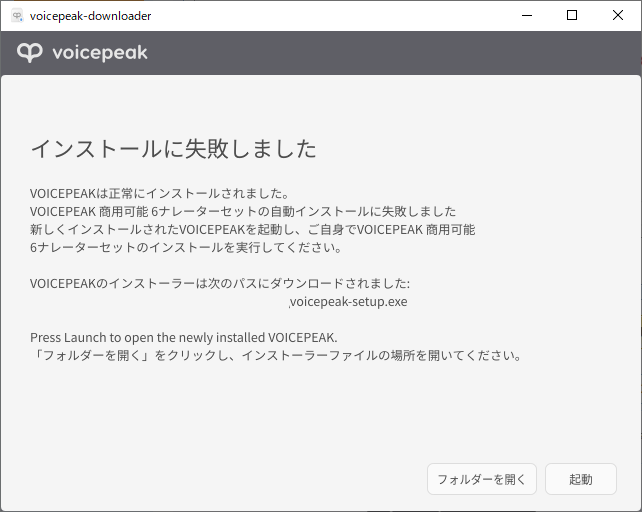The height and width of the screenshot is (512, 642).
Task: Launch VOICEPEAK with the 起動 button
Action: tap(581, 479)
